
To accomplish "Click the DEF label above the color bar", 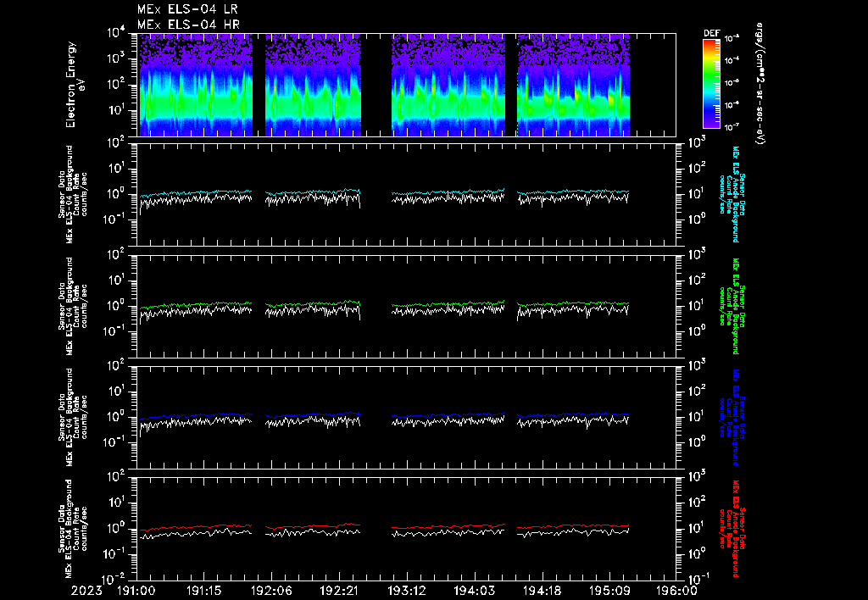I will tap(712, 33).
